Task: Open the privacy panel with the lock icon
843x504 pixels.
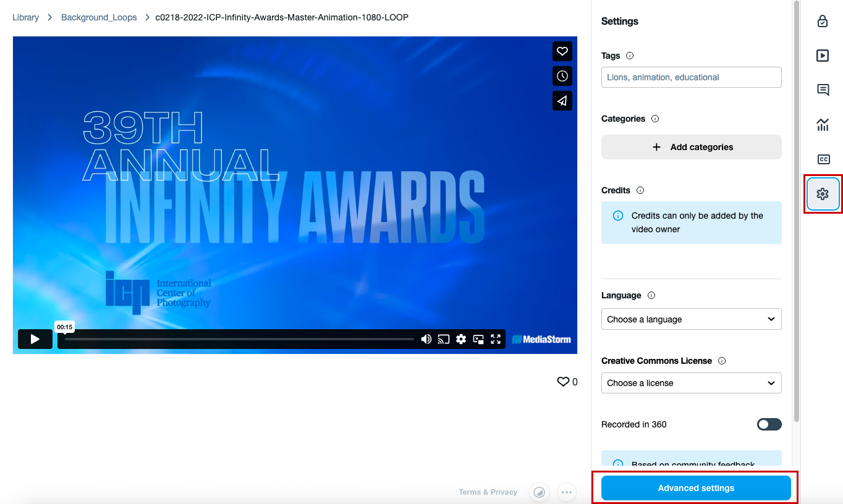Action: (823, 20)
